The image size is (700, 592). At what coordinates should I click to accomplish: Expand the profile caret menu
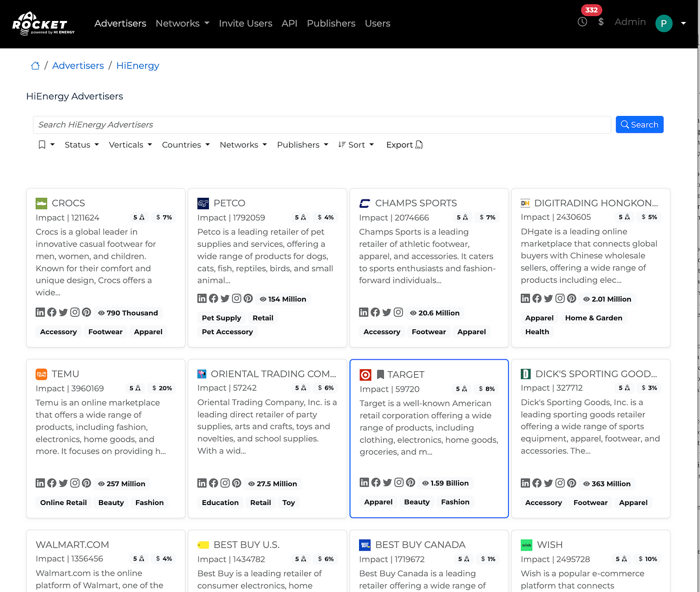click(x=683, y=23)
